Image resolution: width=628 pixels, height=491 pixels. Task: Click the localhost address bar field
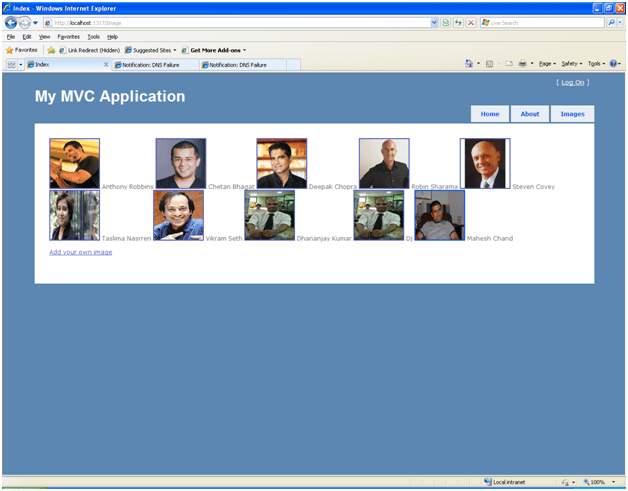tap(240, 22)
